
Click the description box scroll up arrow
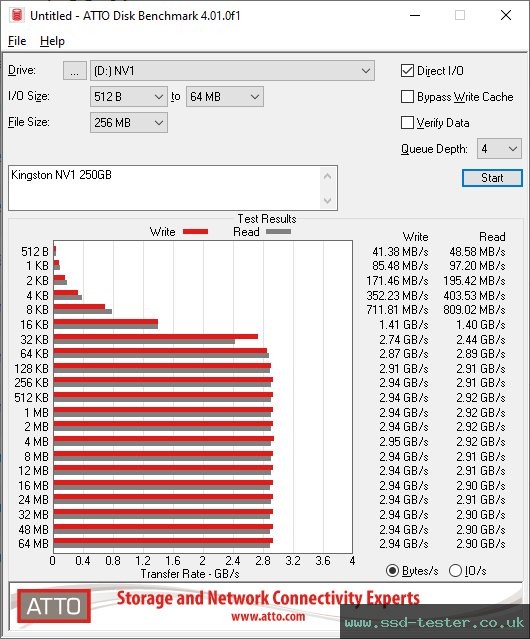click(x=328, y=177)
